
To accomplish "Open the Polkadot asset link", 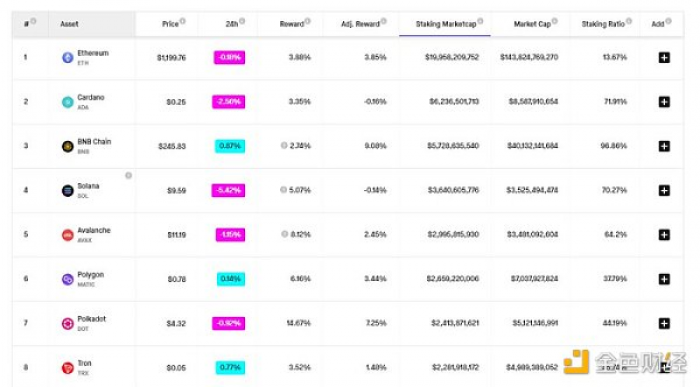I will [92, 319].
